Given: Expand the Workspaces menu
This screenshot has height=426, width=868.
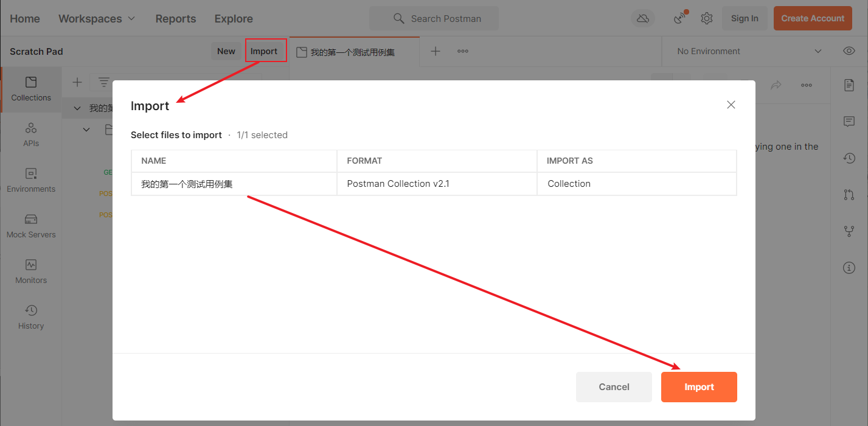Looking at the screenshot, I should coord(97,18).
